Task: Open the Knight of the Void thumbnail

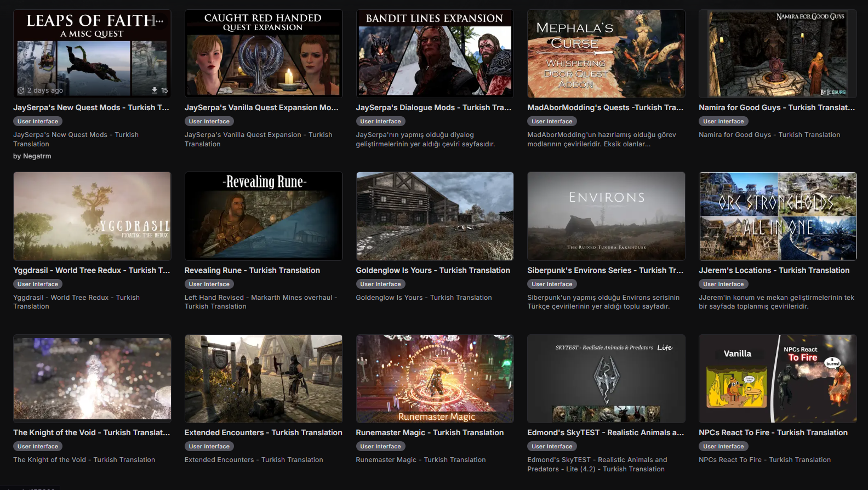Action: pyautogui.click(x=92, y=379)
